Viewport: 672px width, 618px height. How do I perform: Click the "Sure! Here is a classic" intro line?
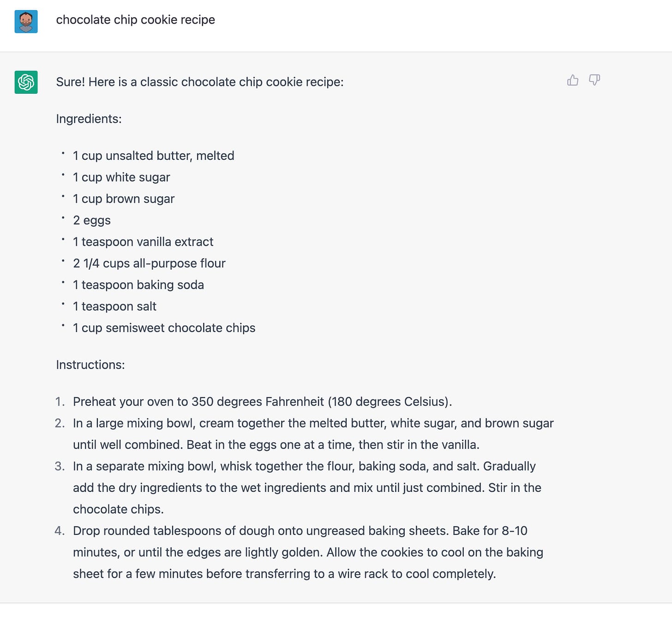pyautogui.click(x=199, y=82)
